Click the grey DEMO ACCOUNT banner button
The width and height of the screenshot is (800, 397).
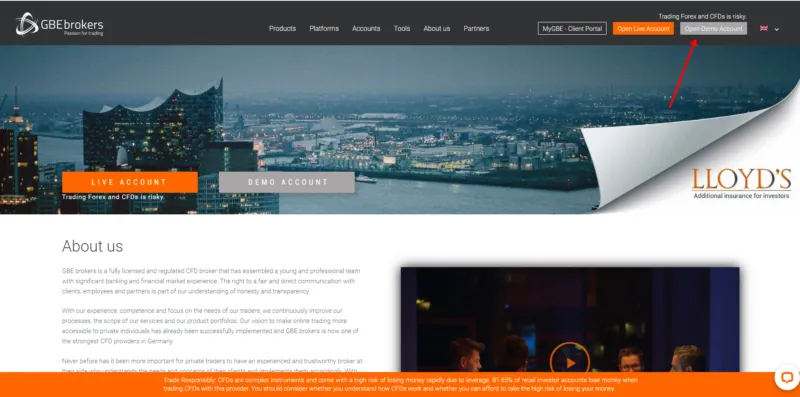coord(287,182)
